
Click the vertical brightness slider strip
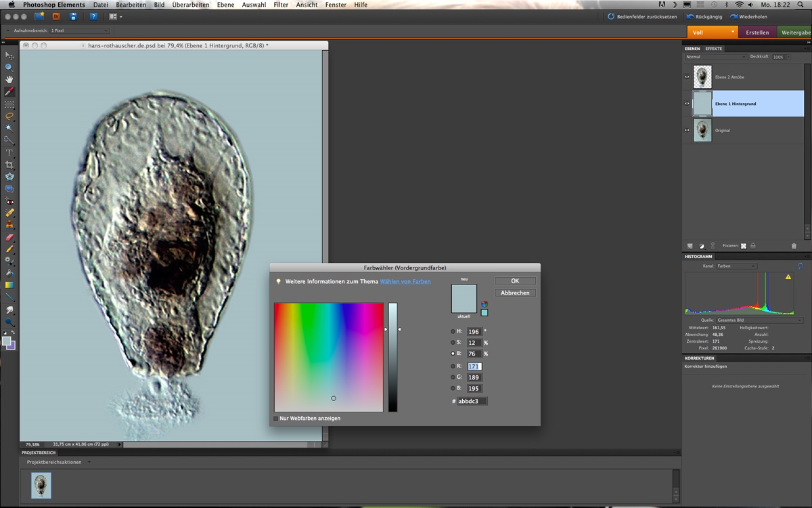coord(392,357)
